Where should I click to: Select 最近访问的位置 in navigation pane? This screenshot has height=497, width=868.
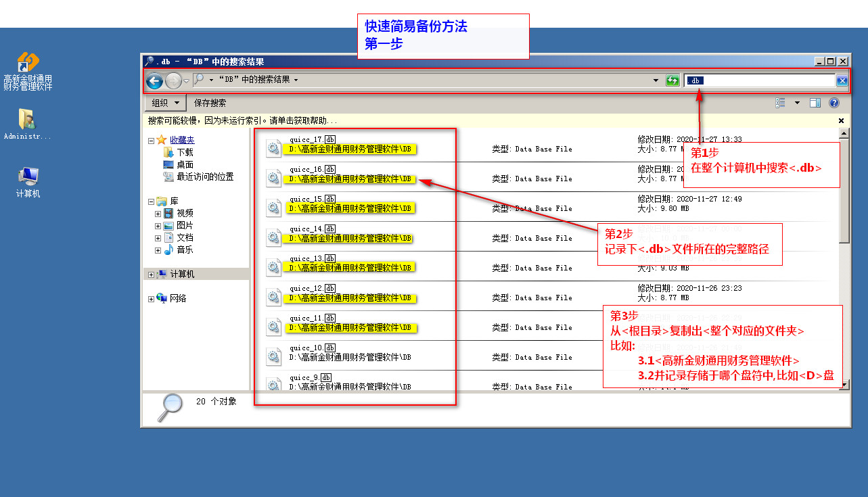(205, 176)
